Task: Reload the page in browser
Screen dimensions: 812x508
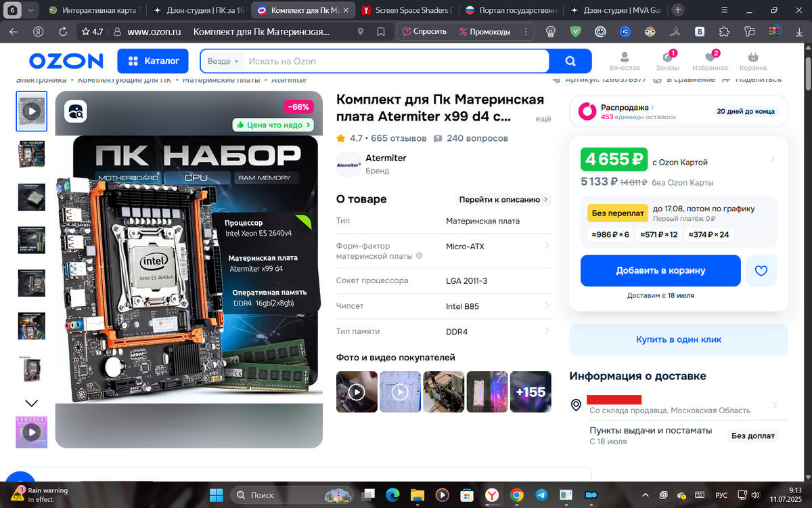Action: pos(63,32)
